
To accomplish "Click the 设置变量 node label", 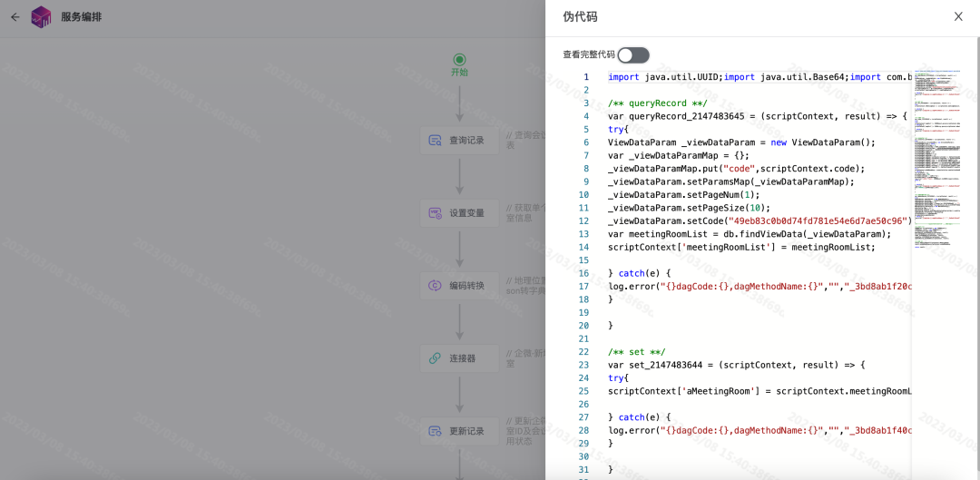I will [x=467, y=213].
